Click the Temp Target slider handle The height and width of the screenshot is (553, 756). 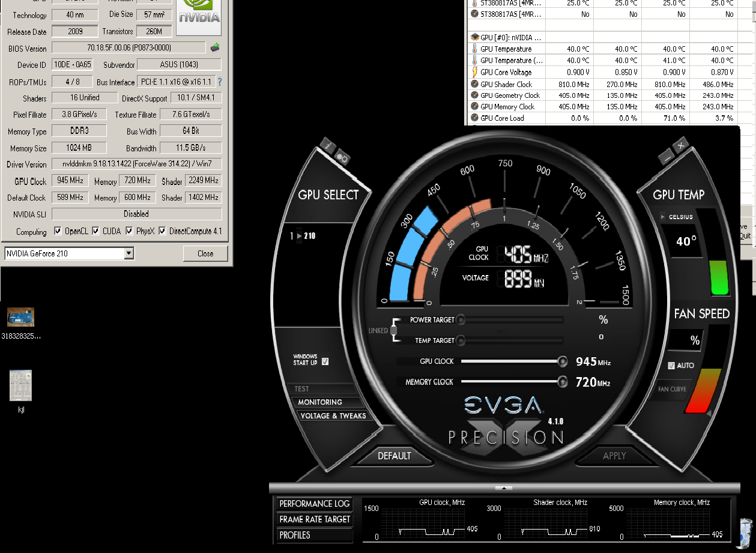point(460,340)
